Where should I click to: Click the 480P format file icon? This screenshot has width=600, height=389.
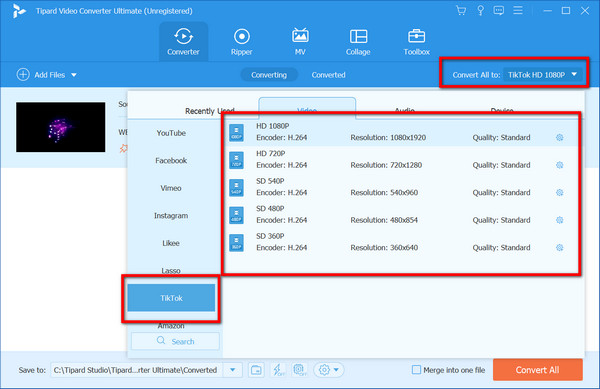tap(236, 215)
